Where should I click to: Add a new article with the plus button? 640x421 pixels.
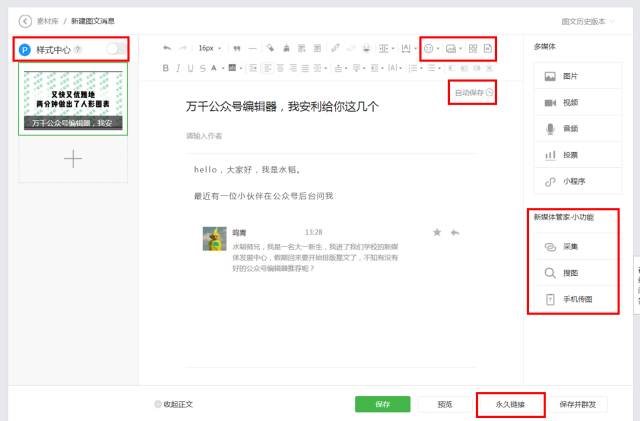[x=73, y=158]
